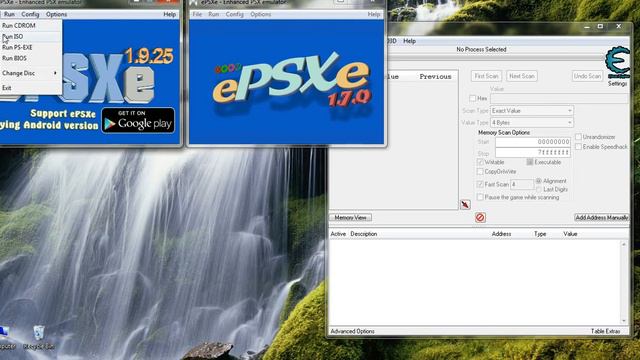
Task: Click memory scan Start address field
Action: [x=533, y=142]
